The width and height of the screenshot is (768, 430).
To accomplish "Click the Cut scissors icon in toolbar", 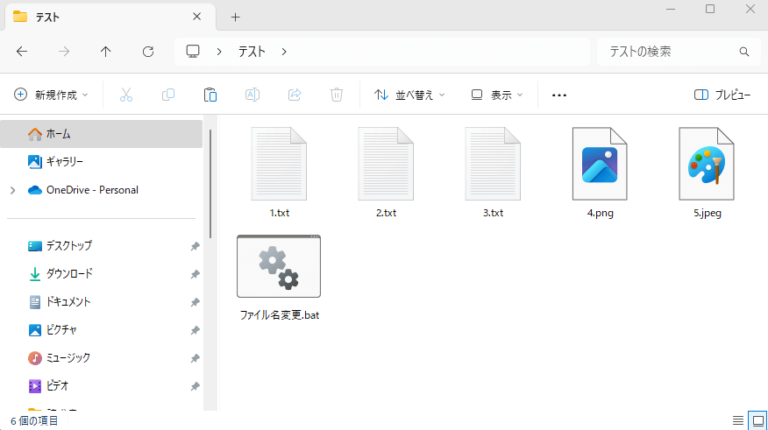I will click(126, 95).
